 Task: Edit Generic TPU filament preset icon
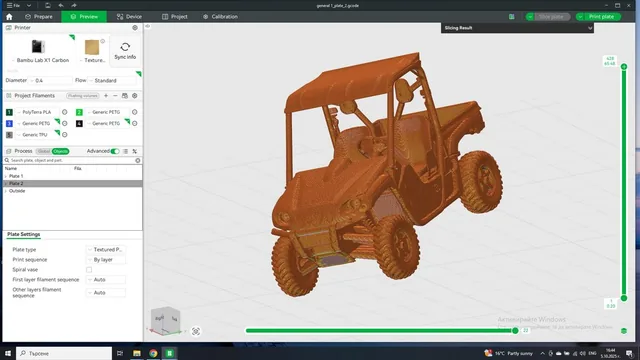(64, 135)
